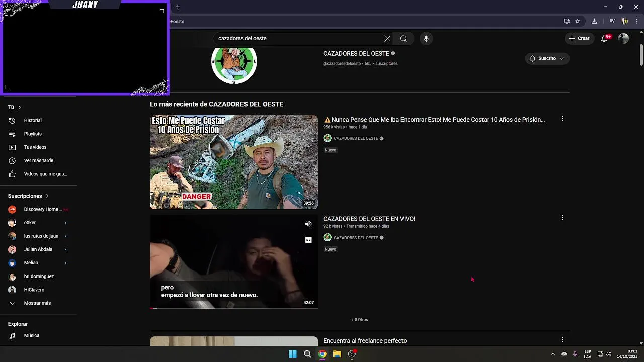Start voice search with microphone icon
This screenshot has height=362, width=644.
tap(426, 39)
